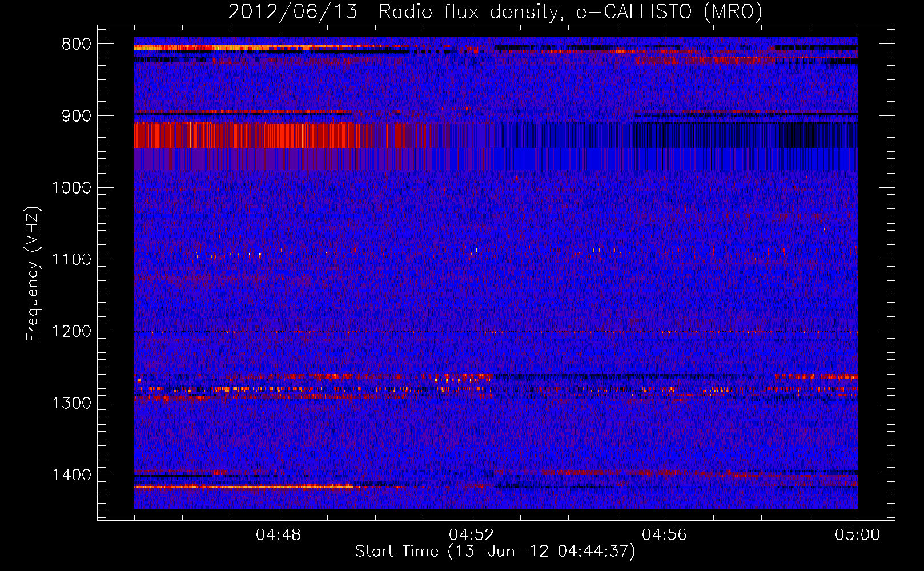
Task: Select the 1400 frequency tick label
Action: pos(72,475)
